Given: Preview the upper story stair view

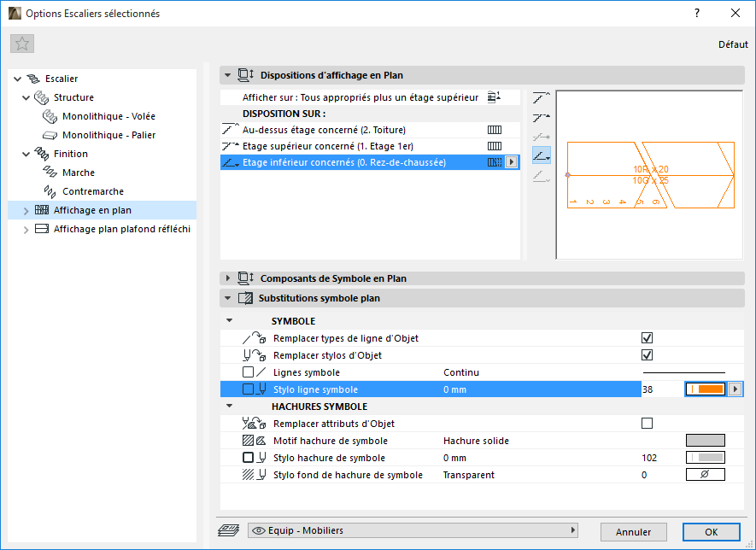Looking at the screenshot, I should click(x=542, y=117).
